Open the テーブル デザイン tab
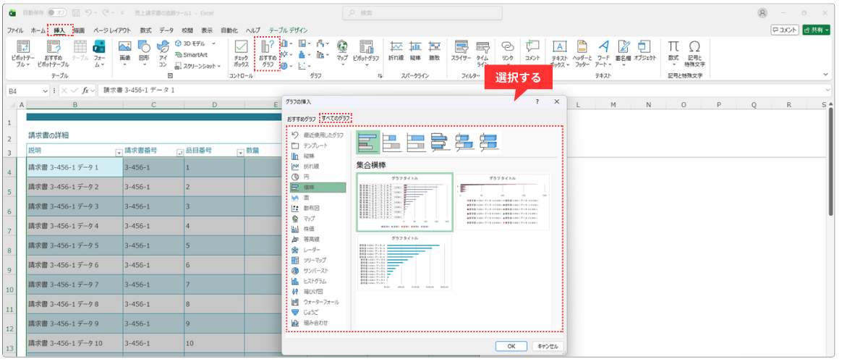Viewport: 868px width, 362px height. click(287, 30)
